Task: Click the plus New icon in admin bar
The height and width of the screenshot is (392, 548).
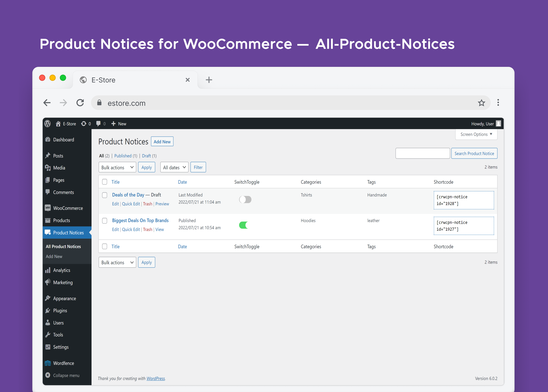Action: (113, 124)
